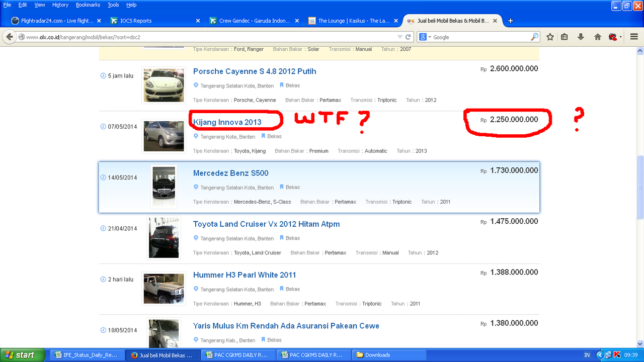Click the vertical scrollbar down arrow

640,343
